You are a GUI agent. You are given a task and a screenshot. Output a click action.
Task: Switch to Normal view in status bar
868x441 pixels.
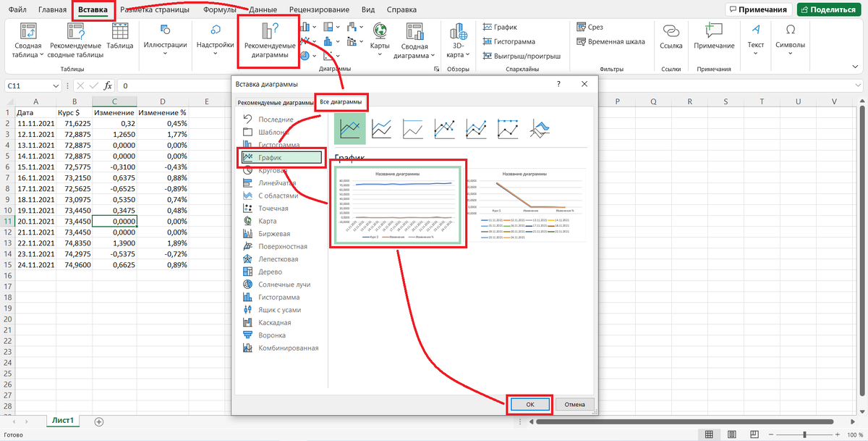pos(708,435)
